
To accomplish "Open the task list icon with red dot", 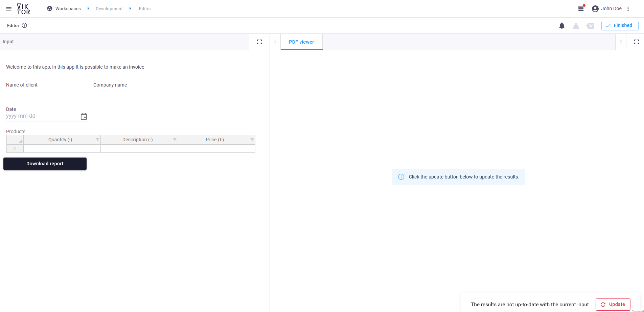I will tap(581, 8).
